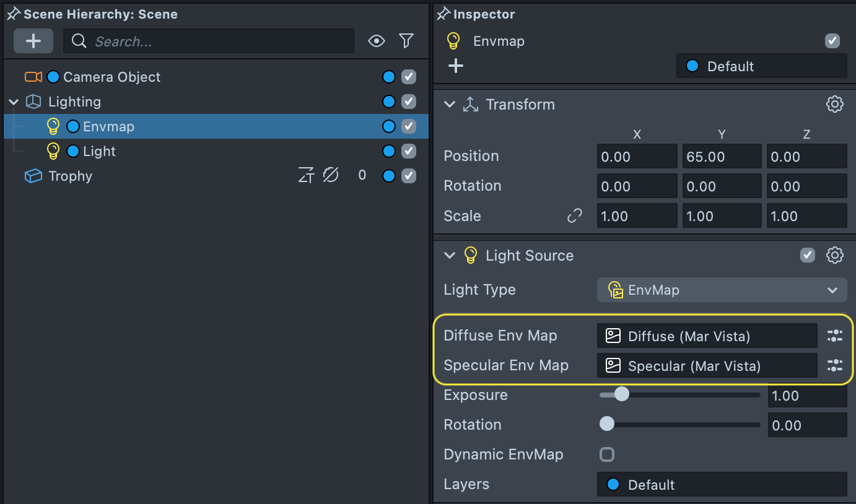Click the Trophy prefab edit icon
This screenshot has height=504, width=856.
(x=306, y=176)
